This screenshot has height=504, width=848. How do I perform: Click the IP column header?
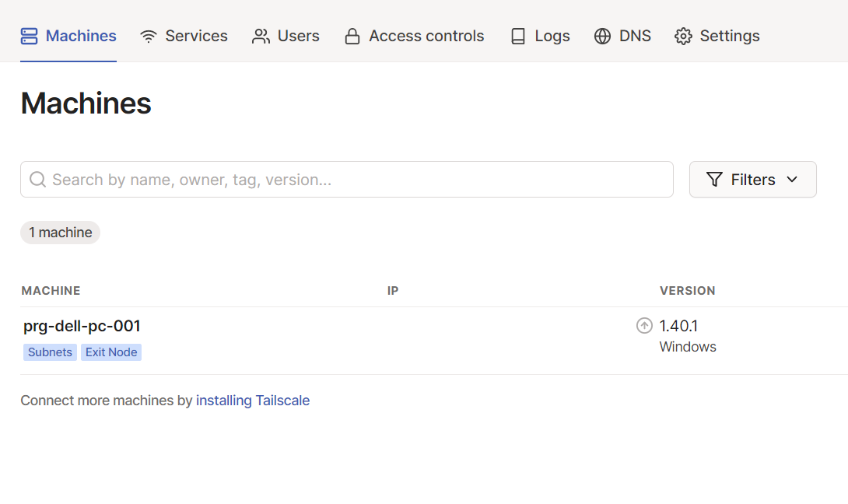point(393,291)
